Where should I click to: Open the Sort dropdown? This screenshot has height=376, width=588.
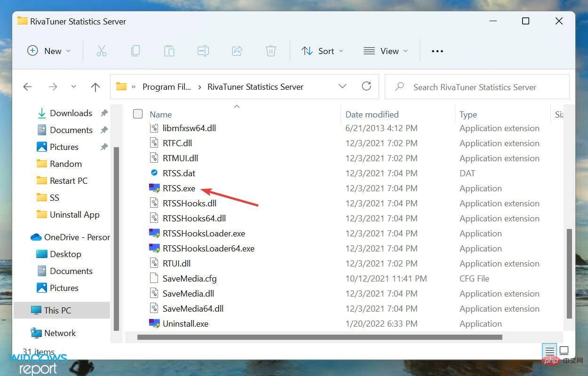[323, 51]
